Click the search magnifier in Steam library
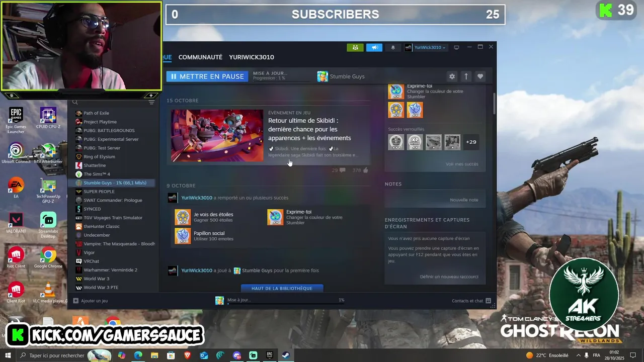This screenshot has height=362, width=644. click(75, 102)
